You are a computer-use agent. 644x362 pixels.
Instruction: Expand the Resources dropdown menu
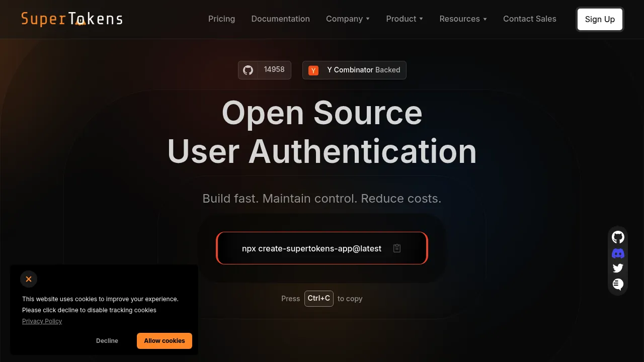[463, 19]
